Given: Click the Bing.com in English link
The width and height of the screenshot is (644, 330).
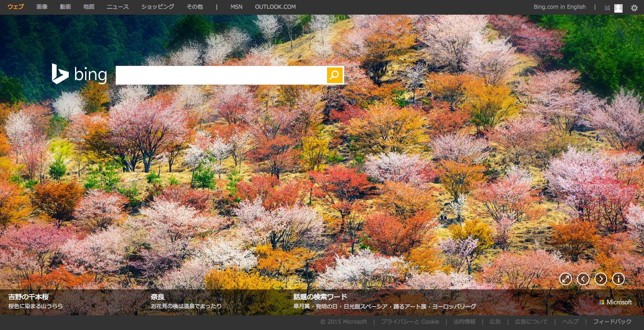Looking at the screenshot, I should point(559,7).
